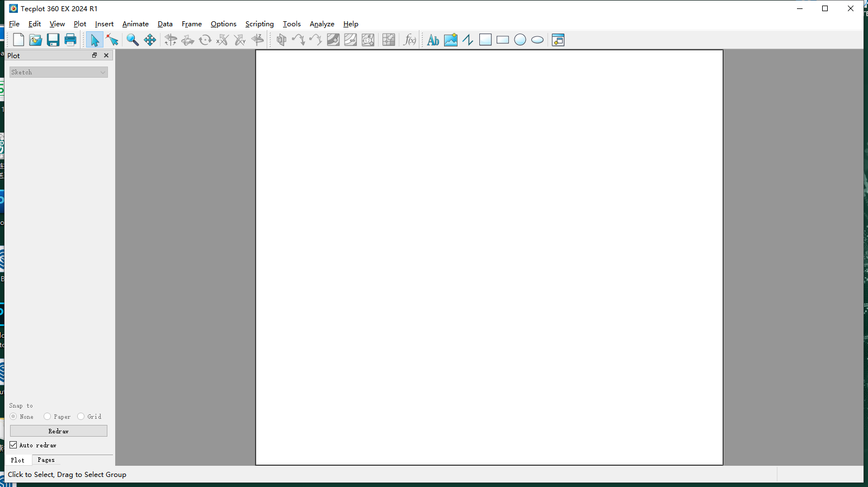The height and width of the screenshot is (487, 868).
Task: Open the Insert menu
Action: (104, 24)
